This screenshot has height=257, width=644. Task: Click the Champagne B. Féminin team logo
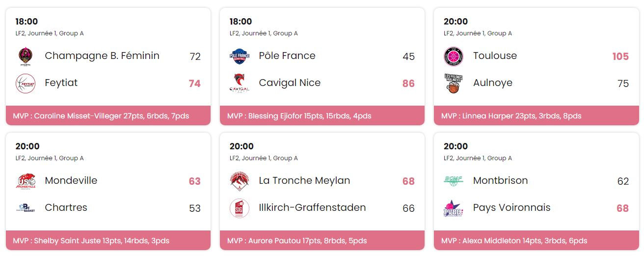point(26,57)
